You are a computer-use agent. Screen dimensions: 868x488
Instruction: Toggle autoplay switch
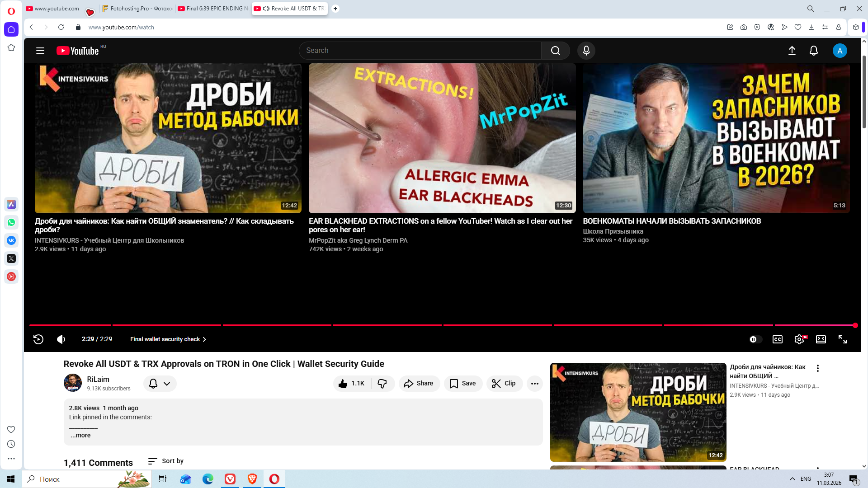point(755,339)
